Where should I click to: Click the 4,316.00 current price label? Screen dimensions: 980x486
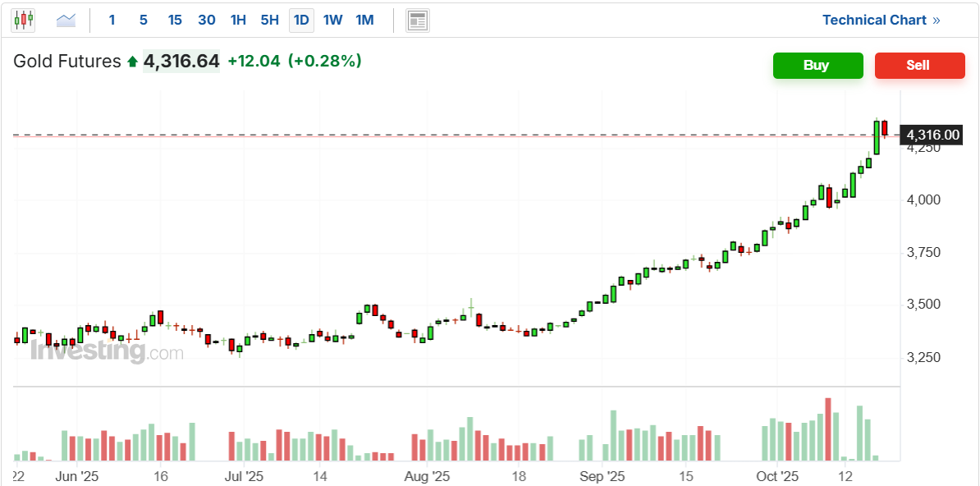click(933, 135)
